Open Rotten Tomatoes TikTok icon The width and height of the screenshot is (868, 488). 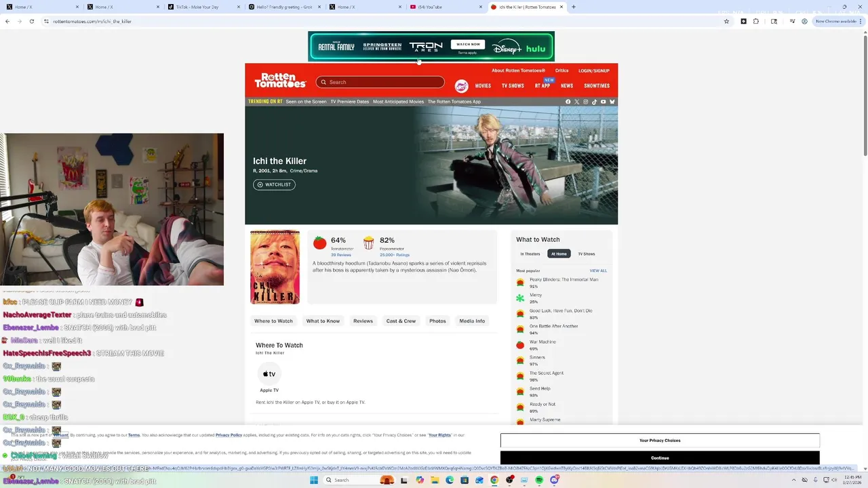click(x=595, y=102)
